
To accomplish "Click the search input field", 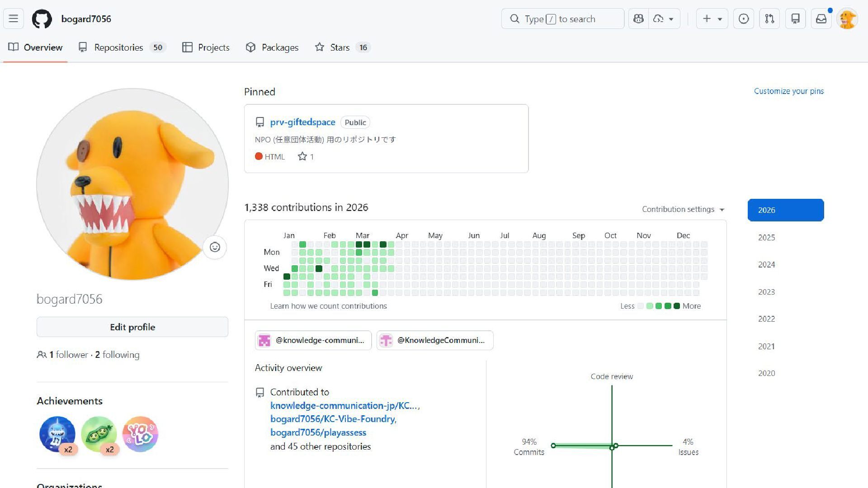I will tap(562, 19).
